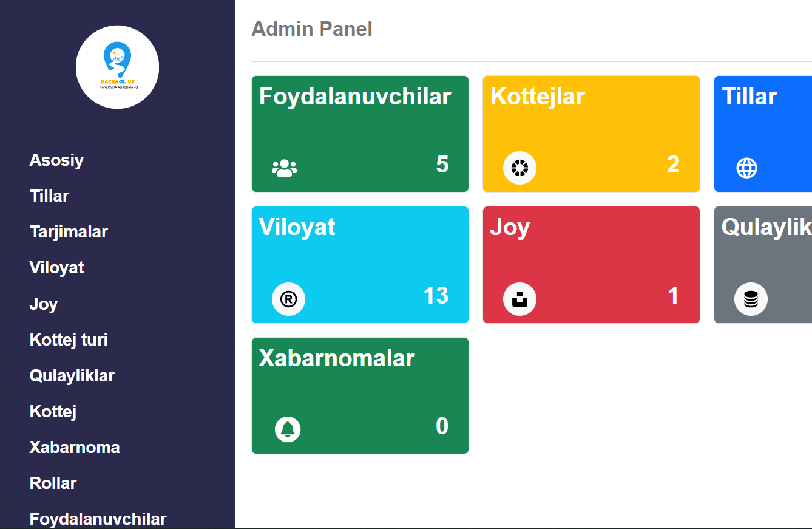The height and width of the screenshot is (529, 812).
Task: Go to Tillar in the sidebar
Action: [49, 196]
